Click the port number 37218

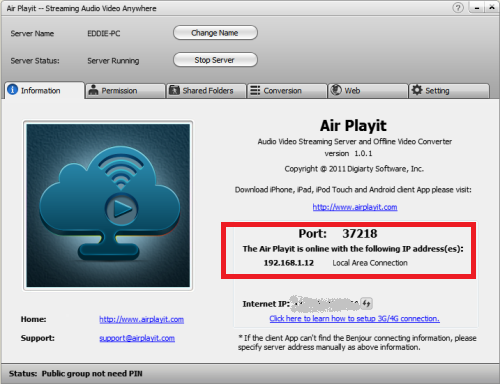point(360,234)
